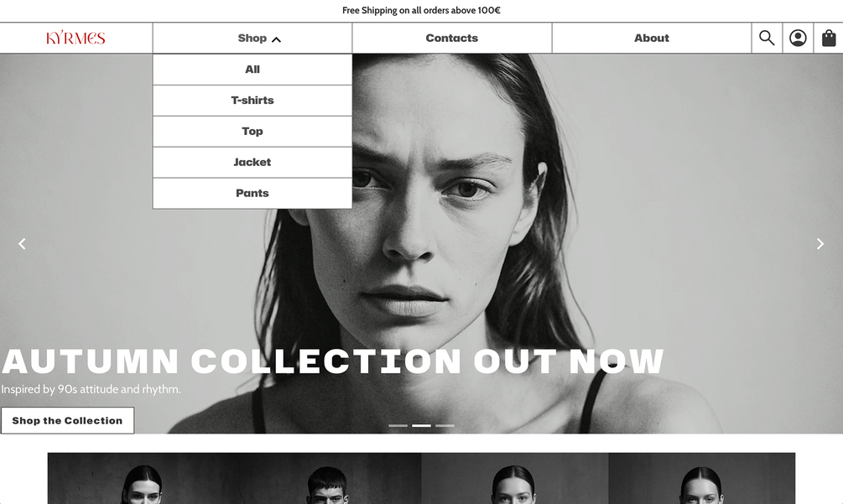Select Top category in dropdown
The image size is (843, 504).
(252, 131)
